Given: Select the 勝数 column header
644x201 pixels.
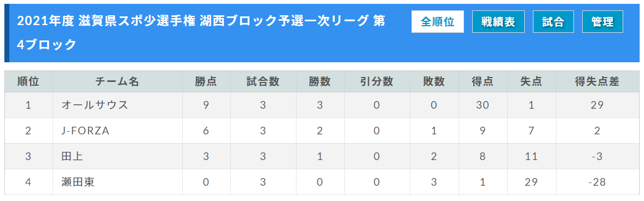Looking at the screenshot, I should pos(320,81).
